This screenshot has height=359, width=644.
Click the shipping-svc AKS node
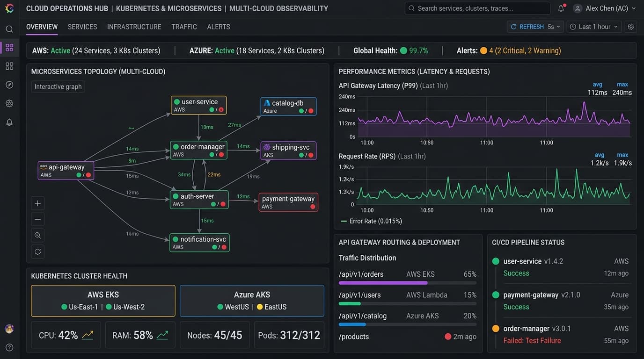[x=288, y=151]
